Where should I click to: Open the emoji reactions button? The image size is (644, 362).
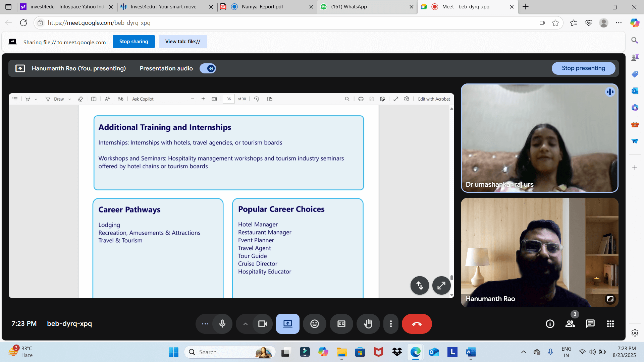[314, 324]
